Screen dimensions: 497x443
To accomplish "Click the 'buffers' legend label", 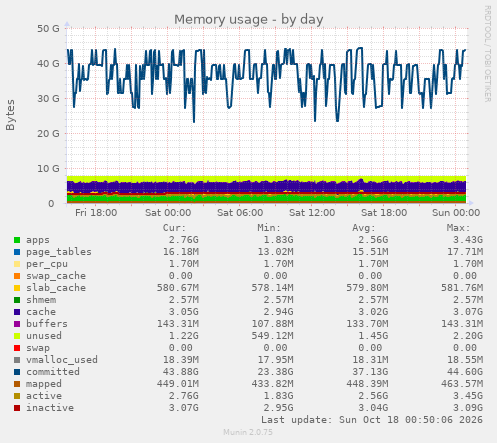I will [x=47, y=324].
